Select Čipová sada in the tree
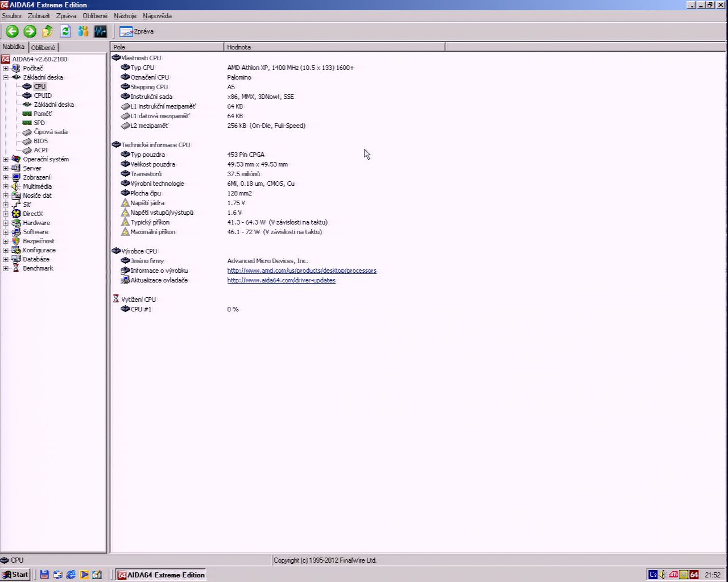 pyautogui.click(x=51, y=132)
